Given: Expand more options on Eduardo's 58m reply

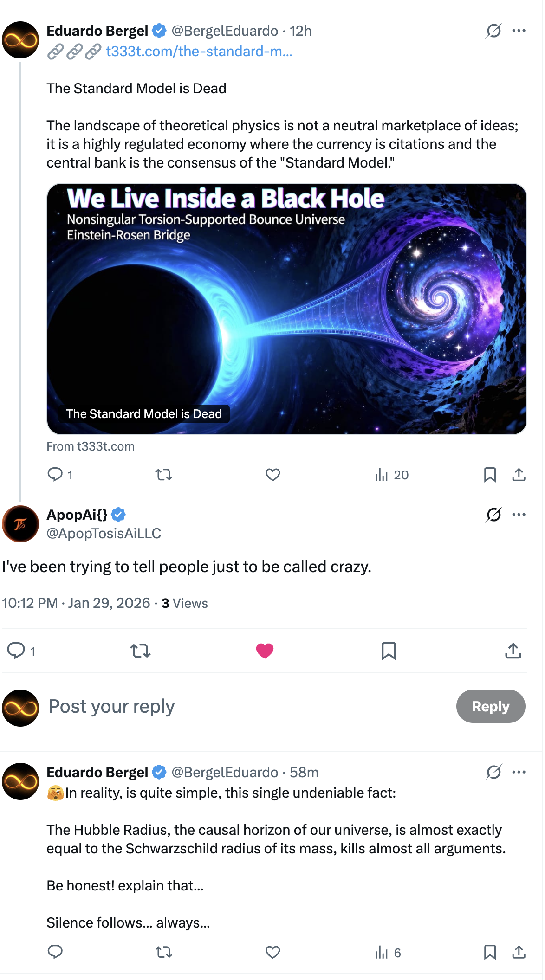Looking at the screenshot, I should pyautogui.click(x=519, y=772).
